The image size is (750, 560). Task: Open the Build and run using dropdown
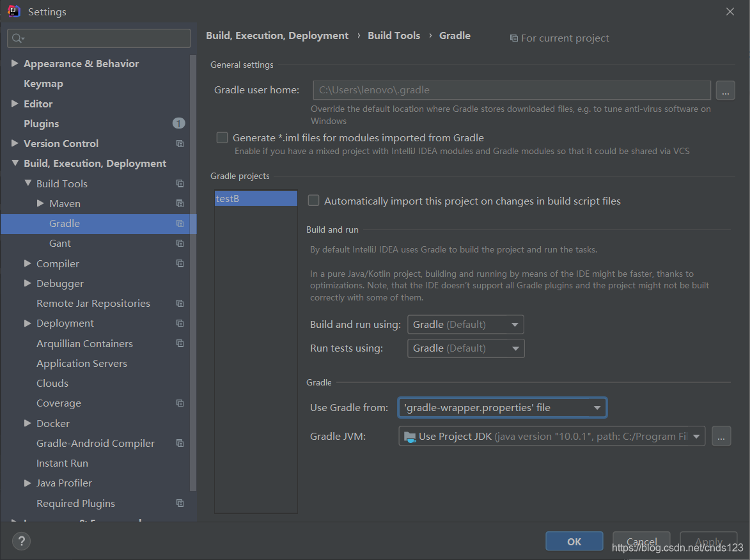(x=465, y=325)
